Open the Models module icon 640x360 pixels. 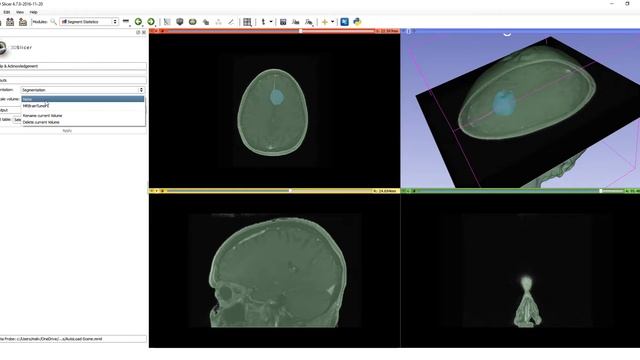(193, 22)
